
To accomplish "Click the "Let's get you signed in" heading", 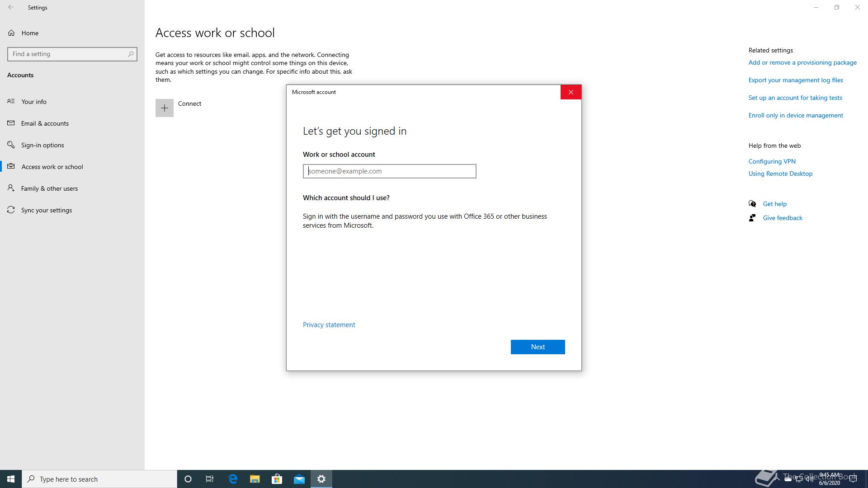I will tap(354, 131).
